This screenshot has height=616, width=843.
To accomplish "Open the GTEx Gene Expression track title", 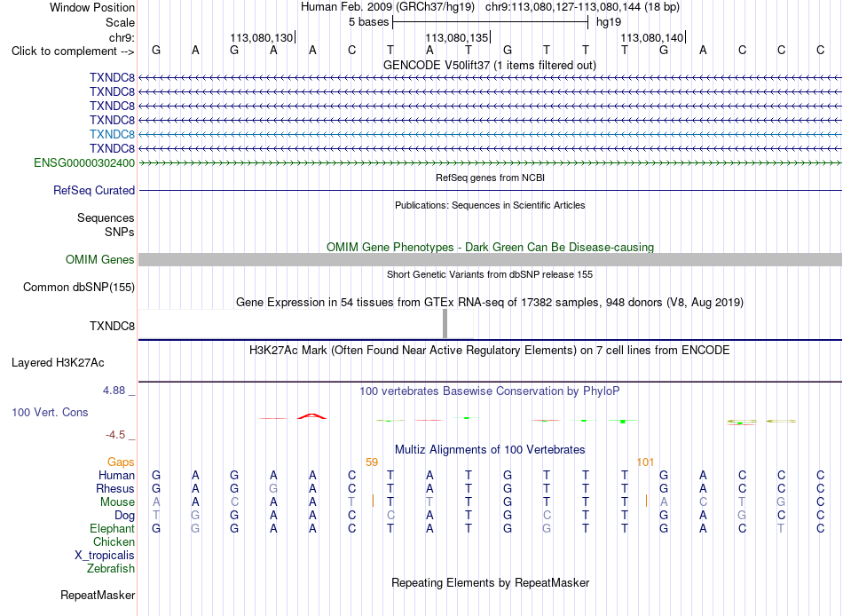I will tap(490, 303).
